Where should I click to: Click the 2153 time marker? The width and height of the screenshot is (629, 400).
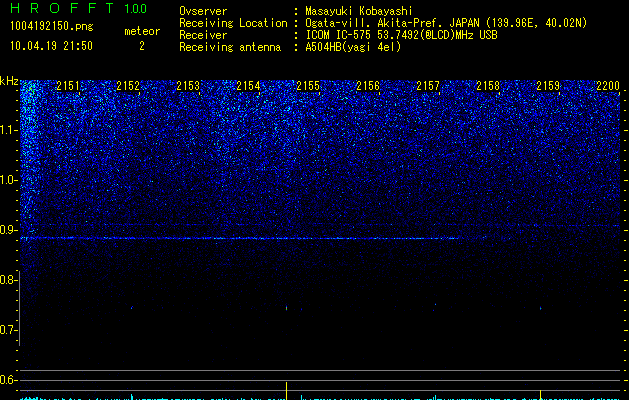tap(188, 86)
